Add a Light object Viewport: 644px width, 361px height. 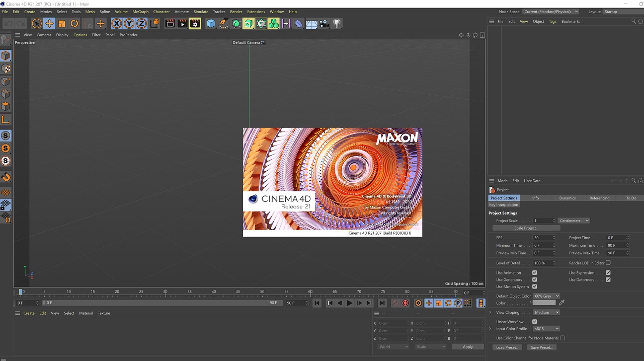337,23
